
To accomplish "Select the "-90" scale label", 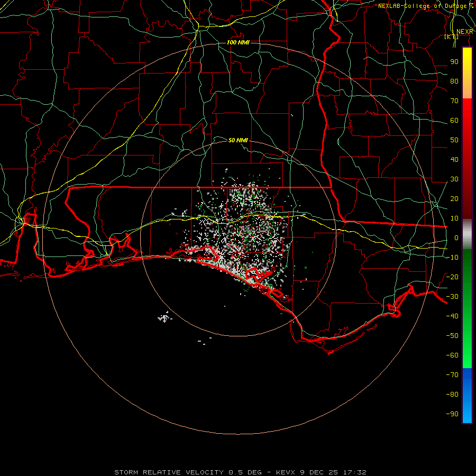I will 452,414.
